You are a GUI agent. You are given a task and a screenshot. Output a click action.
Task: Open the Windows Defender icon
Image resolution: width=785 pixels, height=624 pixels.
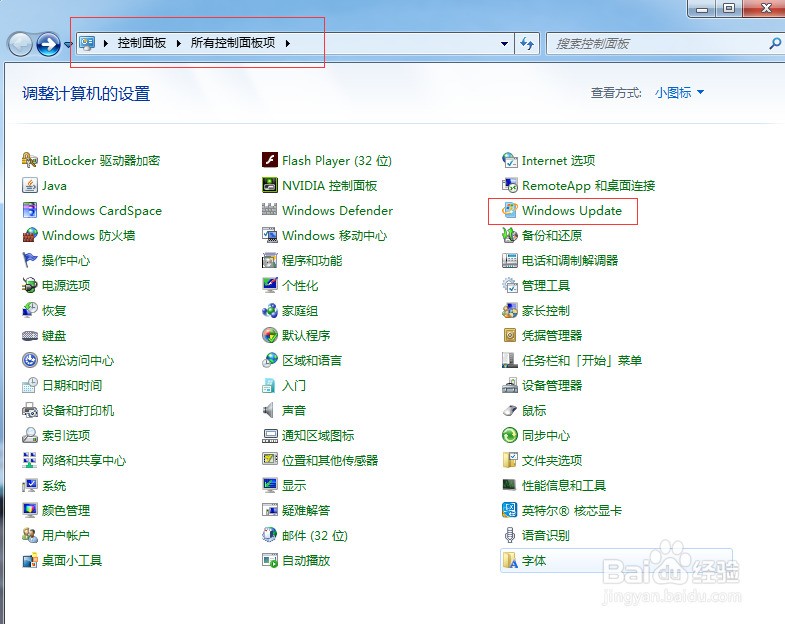pyautogui.click(x=270, y=210)
